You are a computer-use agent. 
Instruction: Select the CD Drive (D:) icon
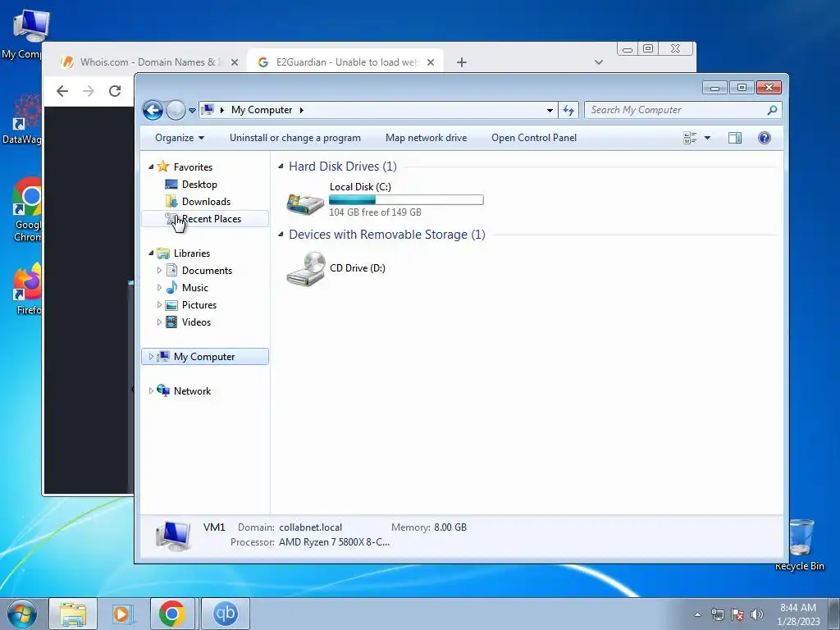pyautogui.click(x=306, y=269)
